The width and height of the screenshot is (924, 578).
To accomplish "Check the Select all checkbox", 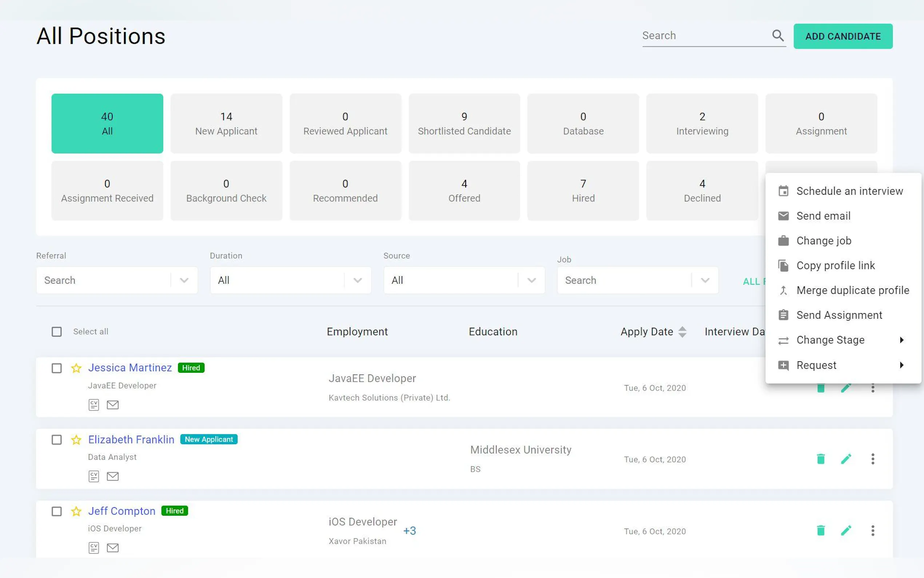I will [x=56, y=332].
